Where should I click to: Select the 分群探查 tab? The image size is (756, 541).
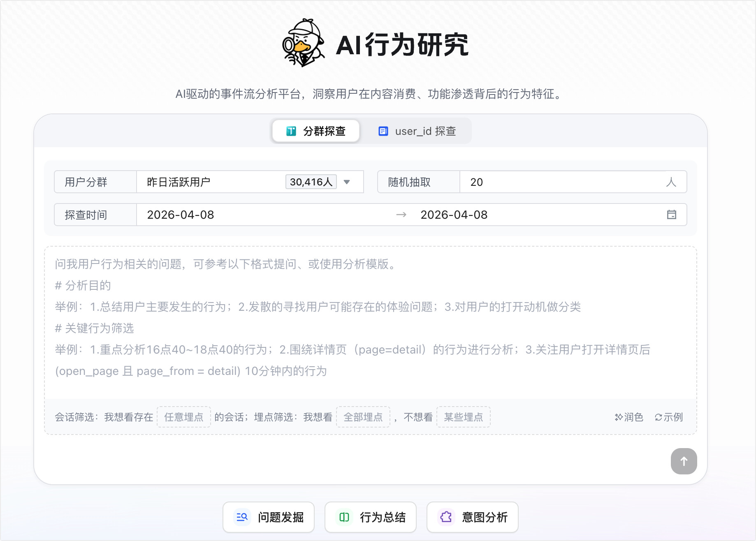click(316, 131)
